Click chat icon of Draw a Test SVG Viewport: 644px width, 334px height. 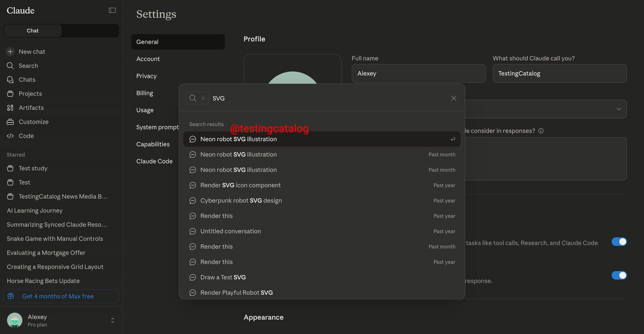(x=193, y=277)
